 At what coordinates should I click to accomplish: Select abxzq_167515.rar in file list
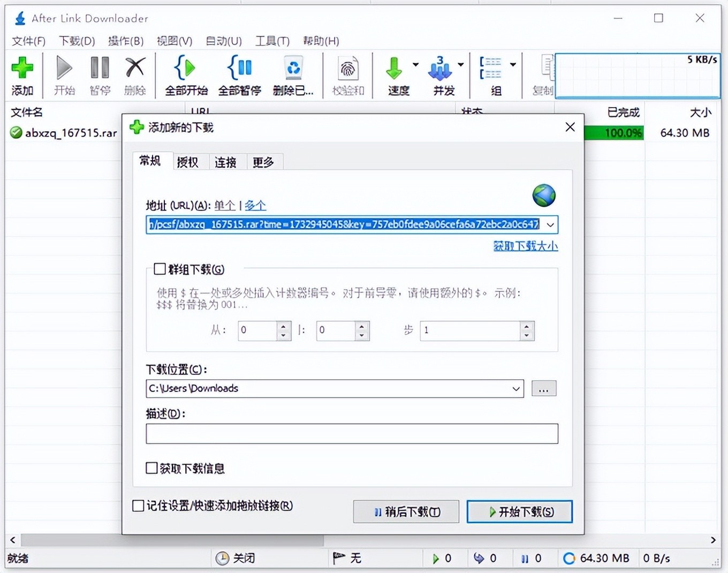click(x=71, y=133)
